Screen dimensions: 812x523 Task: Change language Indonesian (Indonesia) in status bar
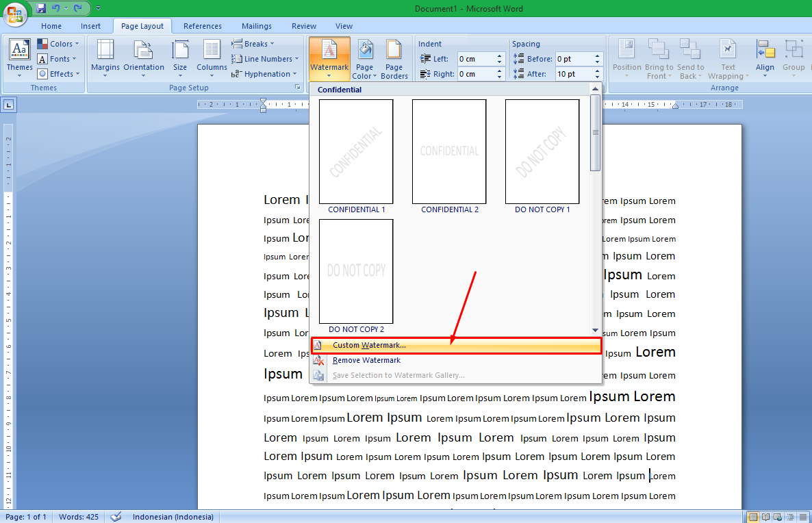click(173, 517)
